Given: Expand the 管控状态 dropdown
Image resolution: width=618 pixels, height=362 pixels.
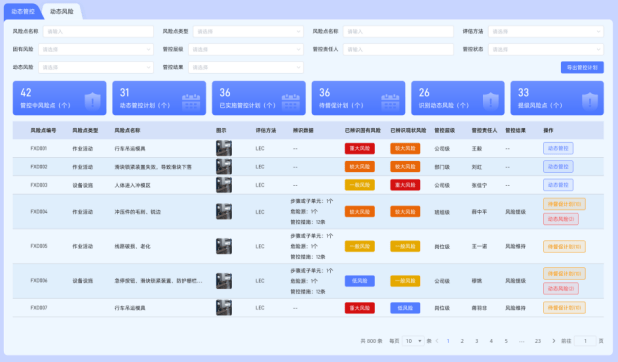Looking at the screenshot, I should click(546, 49).
